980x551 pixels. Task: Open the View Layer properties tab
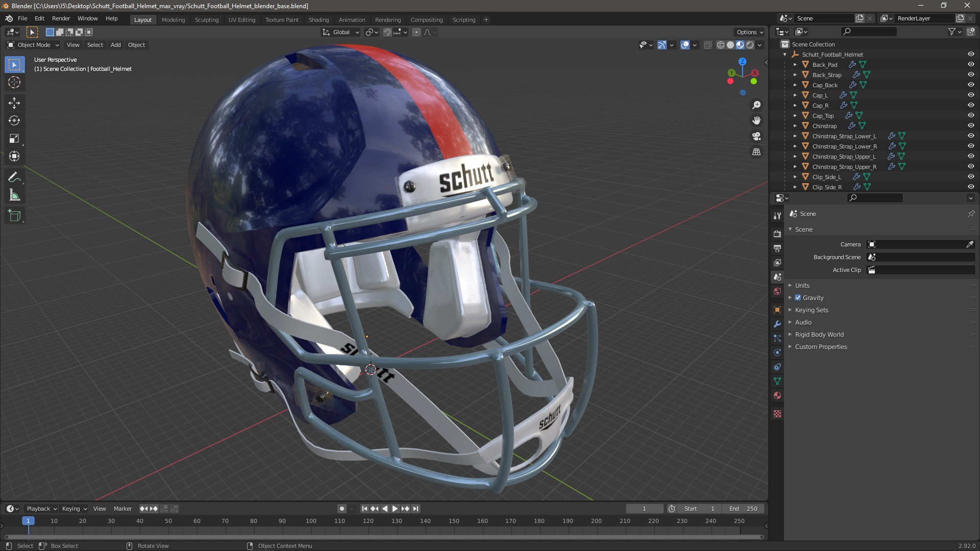click(777, 262)
